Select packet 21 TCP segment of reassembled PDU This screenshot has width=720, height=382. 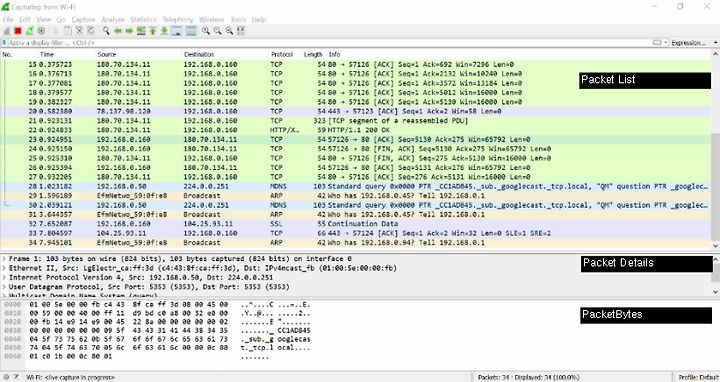(x=356, y=121)
